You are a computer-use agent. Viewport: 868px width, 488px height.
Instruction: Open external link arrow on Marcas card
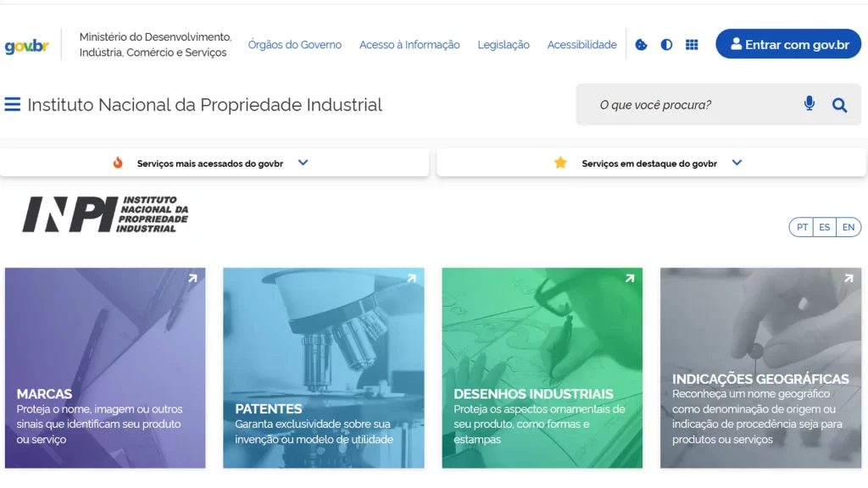click(192, 278)
